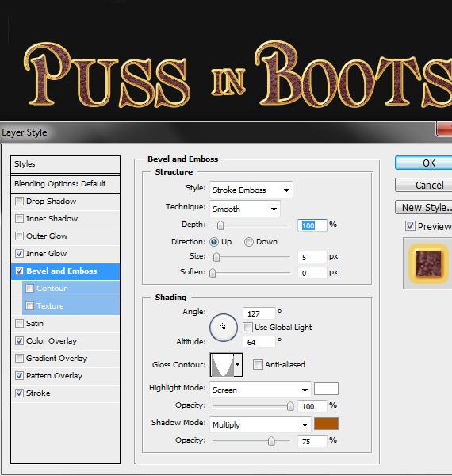Click the Shadow Opacity value field
452x476 pixels.
[x=312, y=441]
